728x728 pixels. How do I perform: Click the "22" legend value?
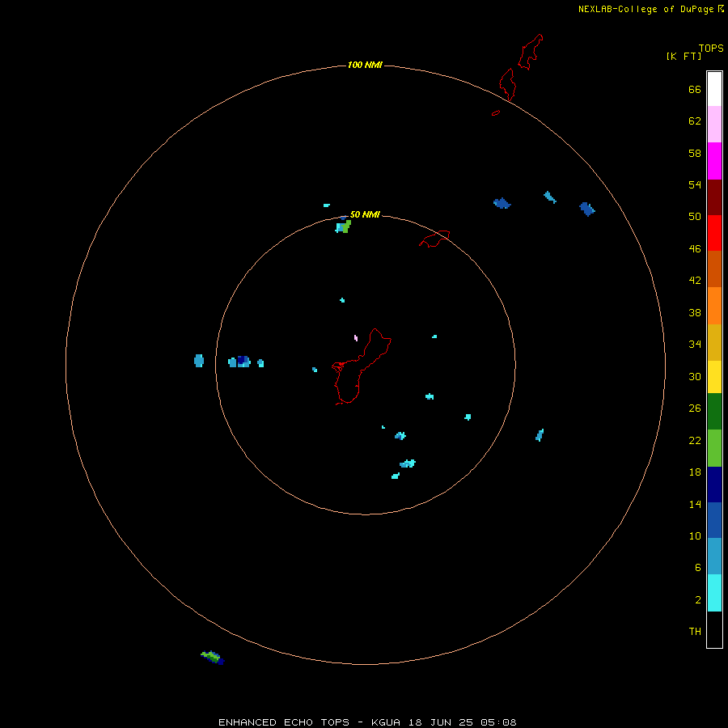click(695, 440)
